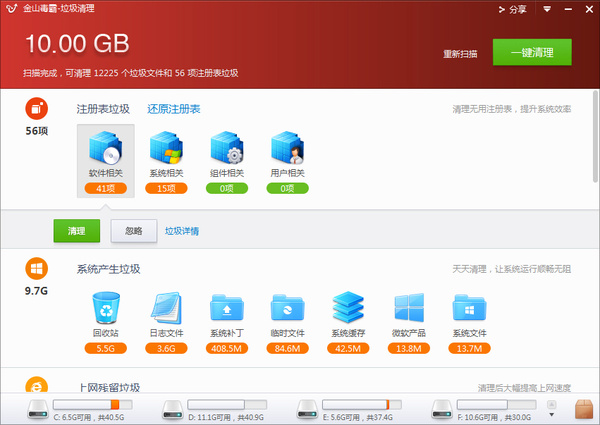Select the 用户相关 registry icon

tap(287, 147)
